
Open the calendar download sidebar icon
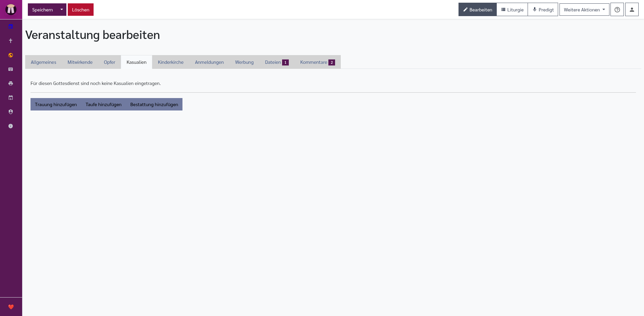click(11, 98)
